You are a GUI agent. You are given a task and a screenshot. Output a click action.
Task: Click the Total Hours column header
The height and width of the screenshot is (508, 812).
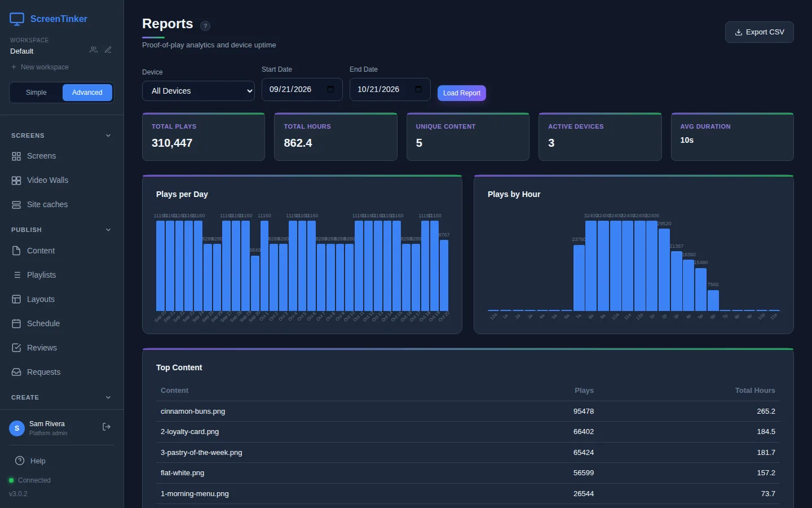[x=755, y=391]
